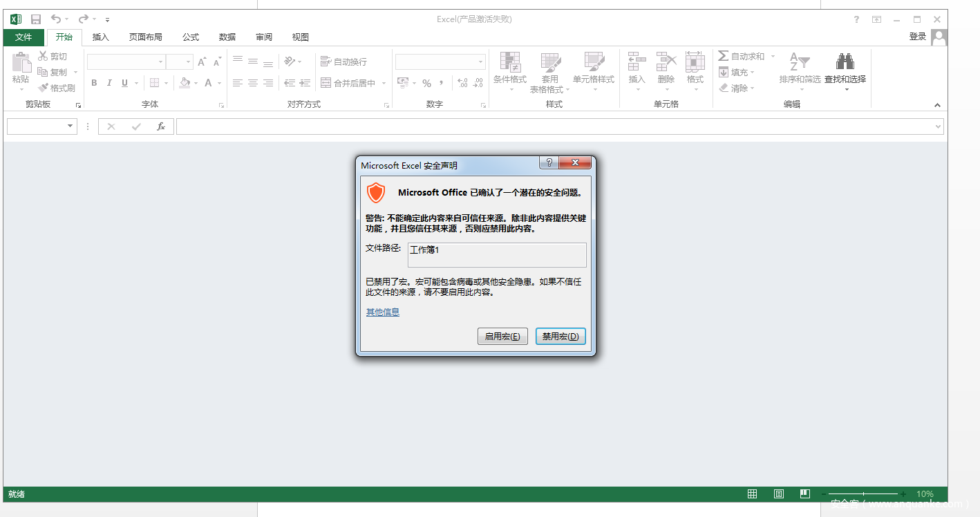
Task: Open the Name Box dropdown
Action: [x=70, y=126]
